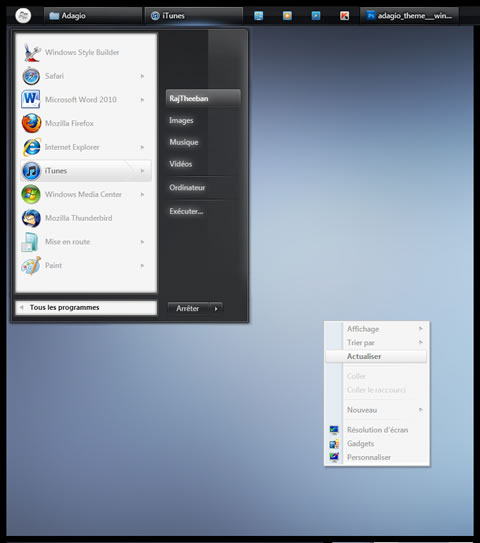Open Exécuter... from the Start menu
This screenshot has width=480, height=543.
coord(186,211)
